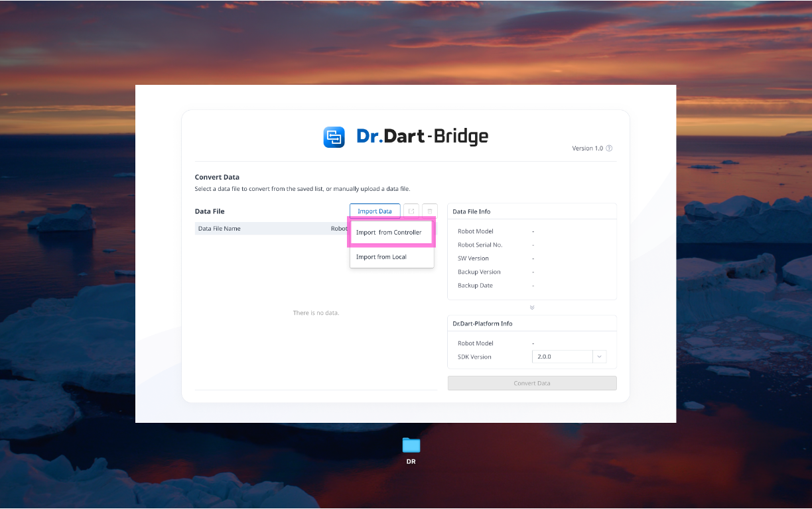The image size is (812, 509).
Task: Click the trash delete icon
Action: [x=430, y=211]
